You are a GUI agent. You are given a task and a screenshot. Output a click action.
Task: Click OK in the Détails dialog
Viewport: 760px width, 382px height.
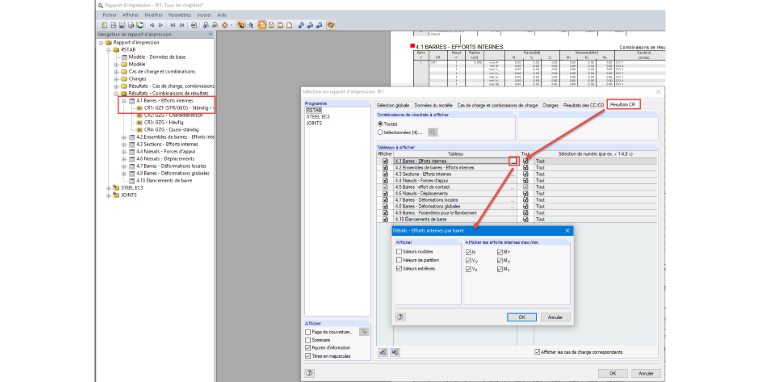(x=522, y=317)
